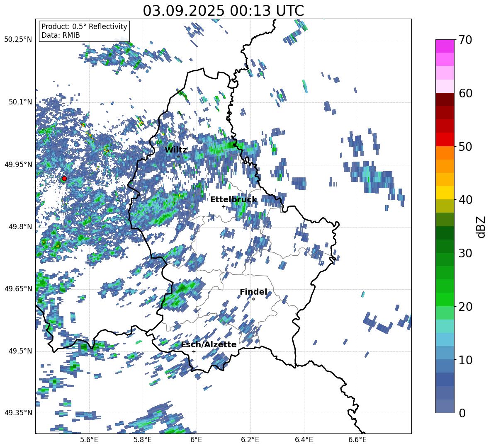Click the yellow colorbar swatch above 40

pyautogui.click(x=445, y=193)
